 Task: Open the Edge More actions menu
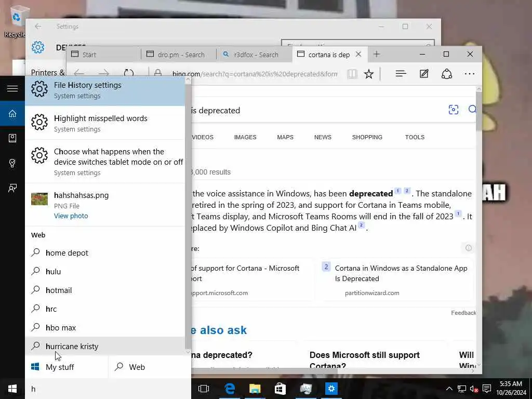[x=470, y=74]
